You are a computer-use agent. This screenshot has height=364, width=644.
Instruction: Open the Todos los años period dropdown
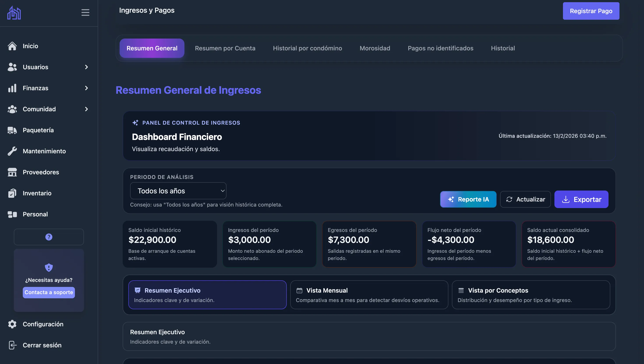tap(178, 191)
